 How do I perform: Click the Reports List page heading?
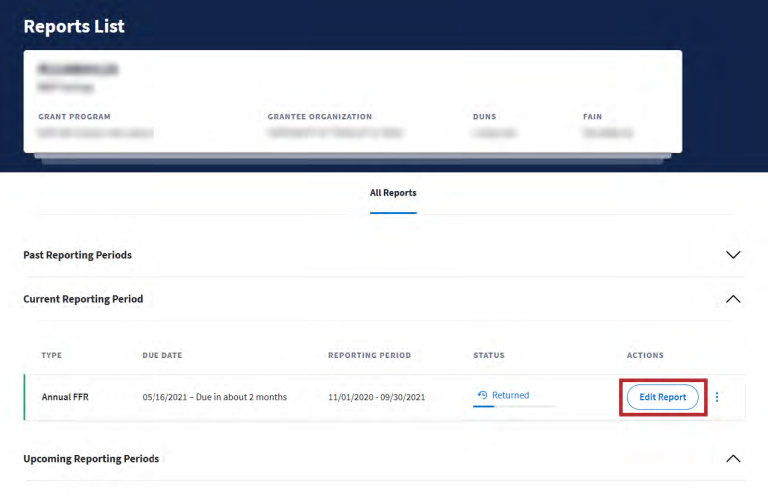coord(74,27)
